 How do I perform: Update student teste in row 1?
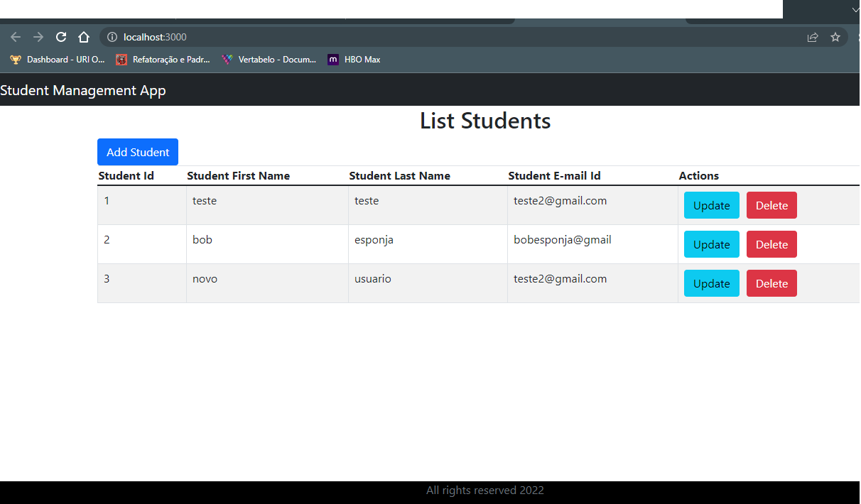click(x=711, y=205)
